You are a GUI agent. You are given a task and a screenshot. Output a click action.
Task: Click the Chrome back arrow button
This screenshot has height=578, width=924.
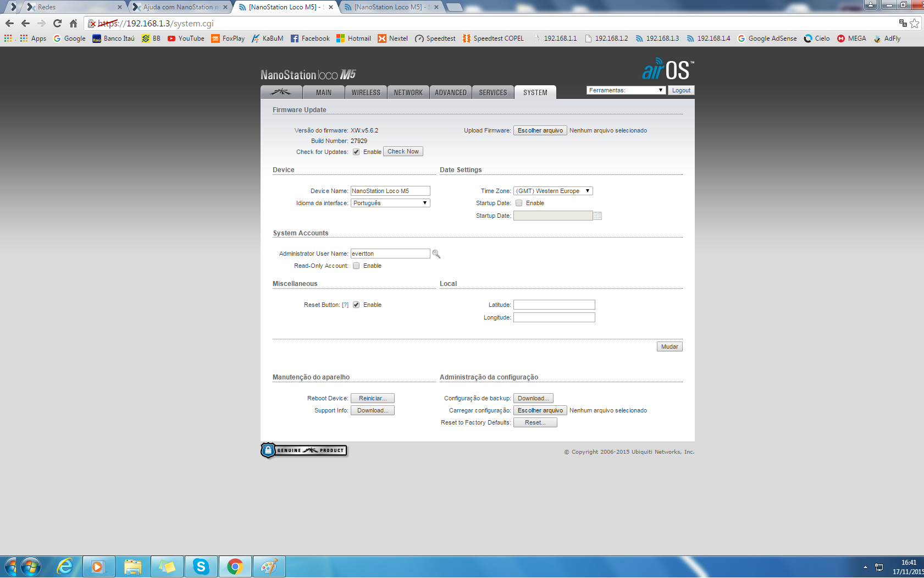click(x=25, y=23)
